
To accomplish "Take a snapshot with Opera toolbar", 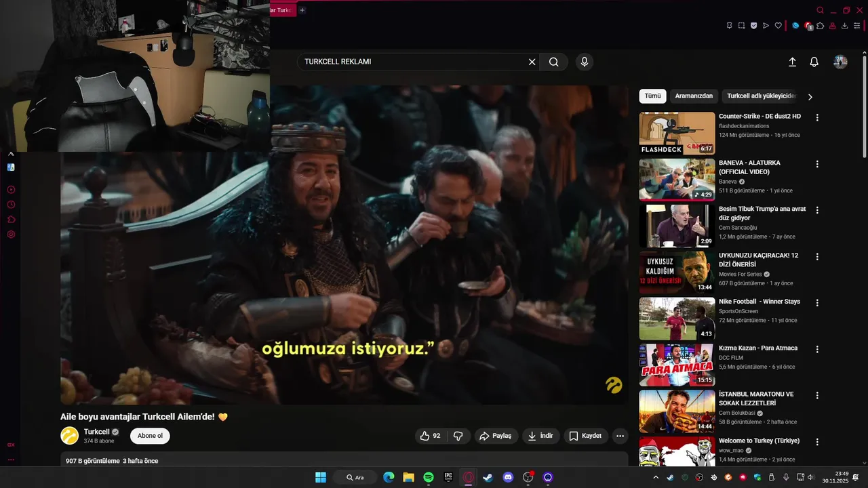I will coord(741,26).
